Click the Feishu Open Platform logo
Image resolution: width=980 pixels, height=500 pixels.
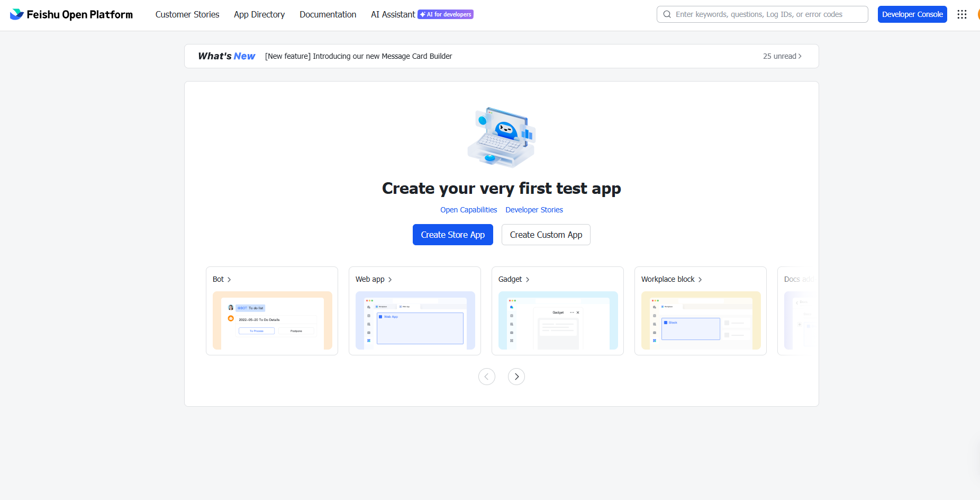[x=71, y=14]
